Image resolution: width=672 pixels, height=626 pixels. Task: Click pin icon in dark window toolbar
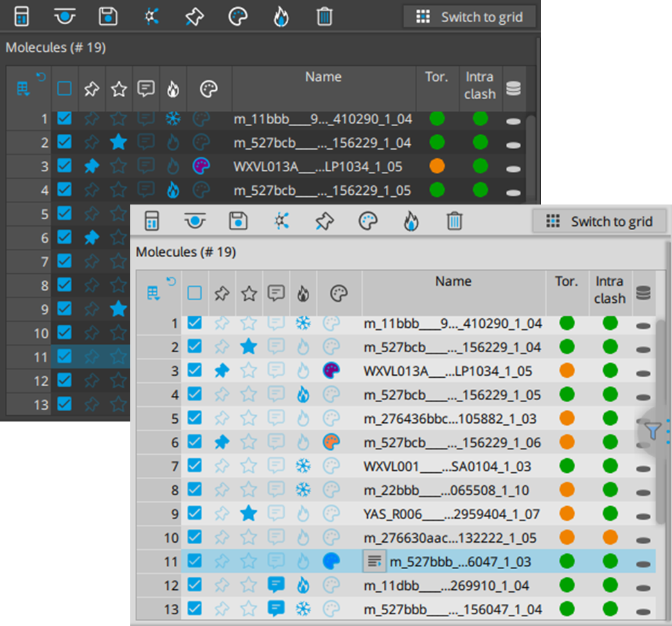point(195,17)
